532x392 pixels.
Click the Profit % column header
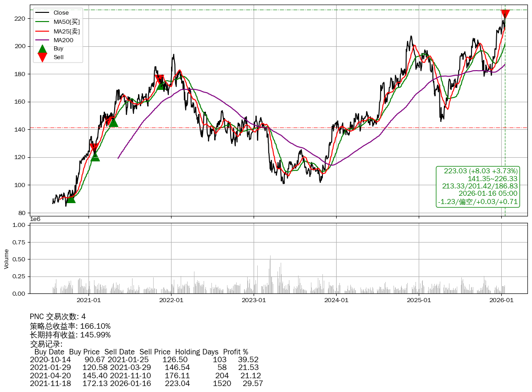(235, 352)
